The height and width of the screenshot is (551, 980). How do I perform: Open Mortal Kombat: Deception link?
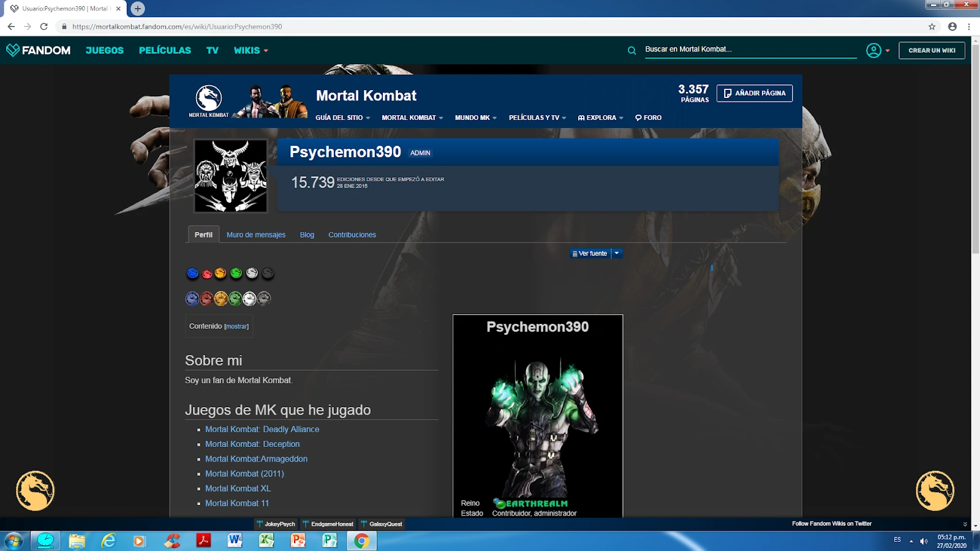tap(252, 444)
